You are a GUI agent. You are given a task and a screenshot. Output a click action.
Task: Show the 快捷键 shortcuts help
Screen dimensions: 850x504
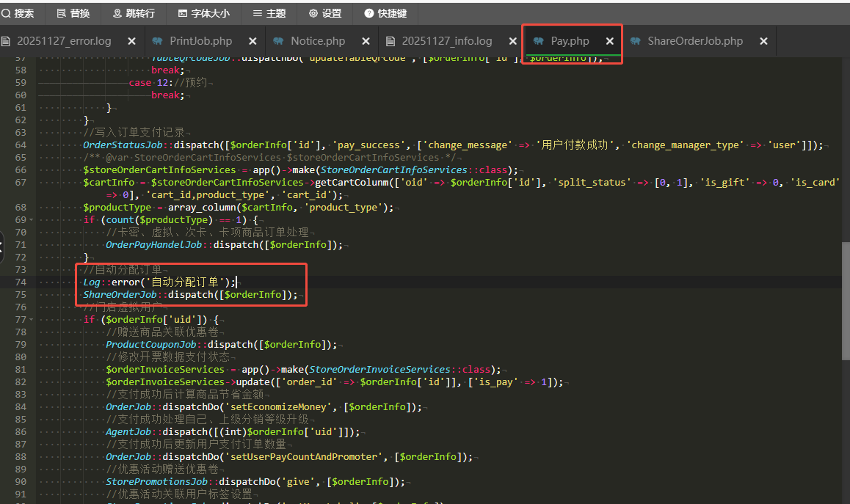385,13
